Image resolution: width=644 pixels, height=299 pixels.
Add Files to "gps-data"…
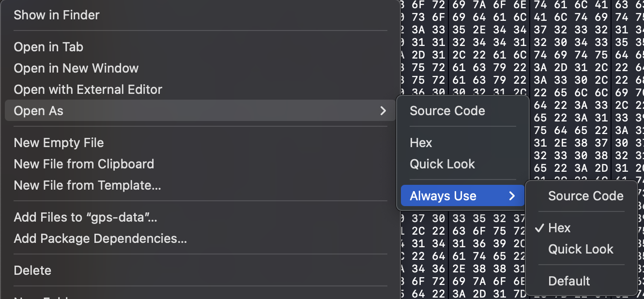tap(85, 217)
